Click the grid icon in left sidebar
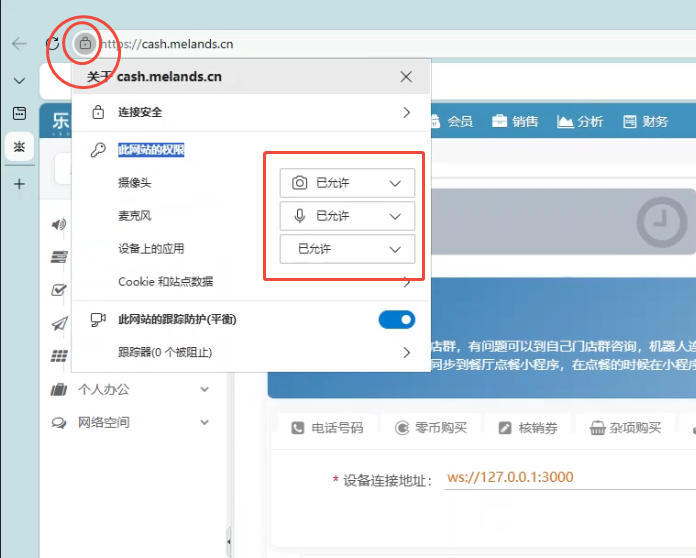This screenshot has width=696, height=558. point(59,356)
